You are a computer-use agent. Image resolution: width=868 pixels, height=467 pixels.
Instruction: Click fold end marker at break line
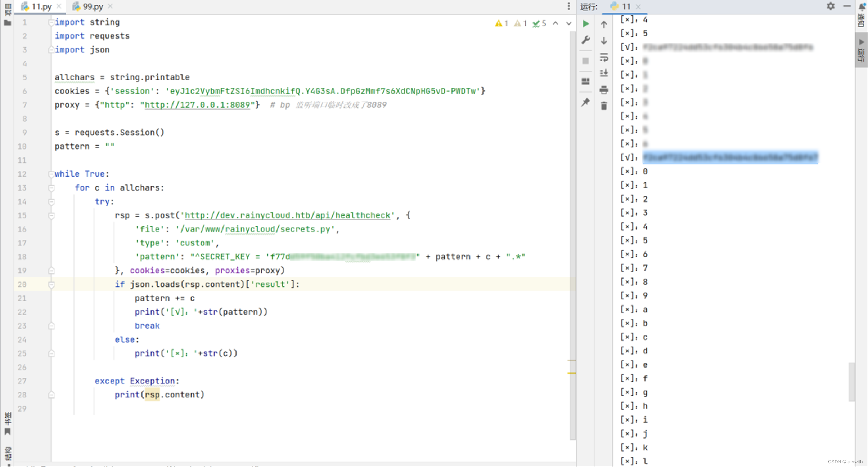51,326
